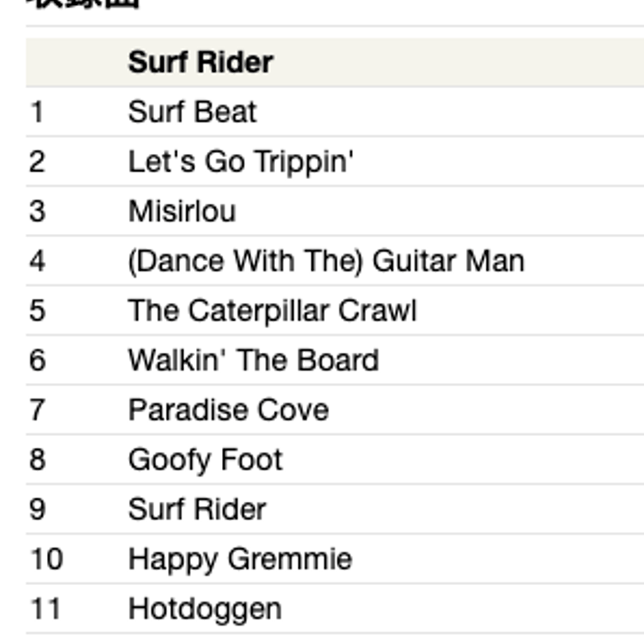Click the partially visible heading above table
Viewport: 644px width, 644px height.
[82, 3]
